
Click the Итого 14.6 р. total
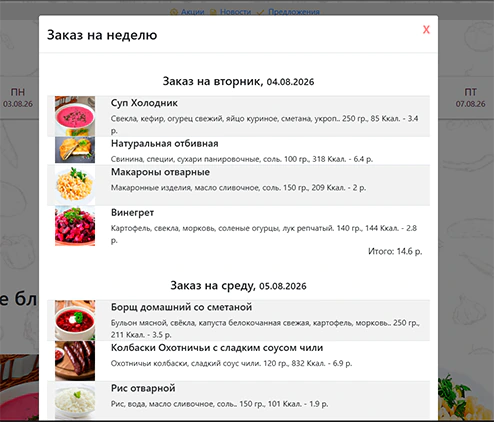(x=395, y=251)
